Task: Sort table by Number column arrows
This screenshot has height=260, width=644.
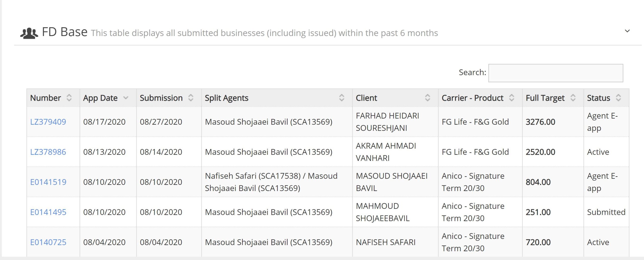Action: tap(69, 98)
